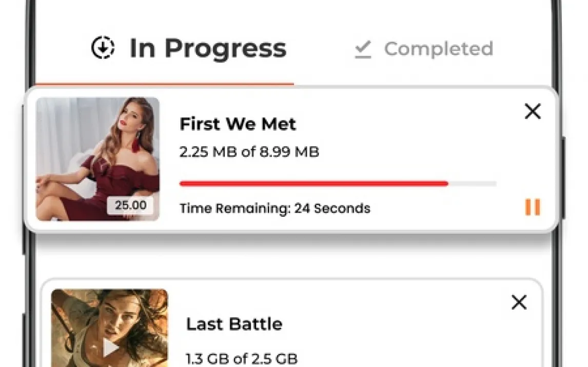Click the 25.00 duration badge
Image resolution: width=588 pixels, height=367 pixels.
click(130, 206)
